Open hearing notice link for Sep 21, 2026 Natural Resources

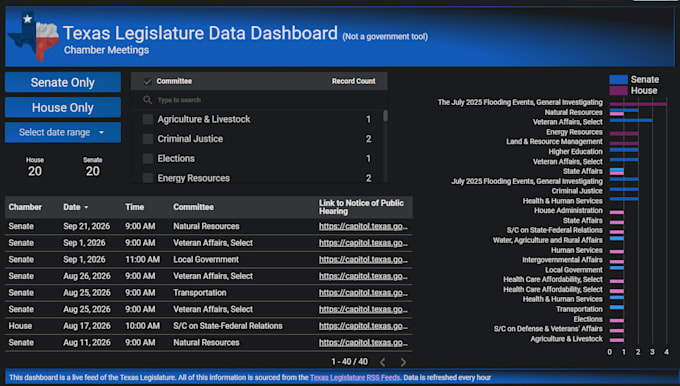(363, 226)
